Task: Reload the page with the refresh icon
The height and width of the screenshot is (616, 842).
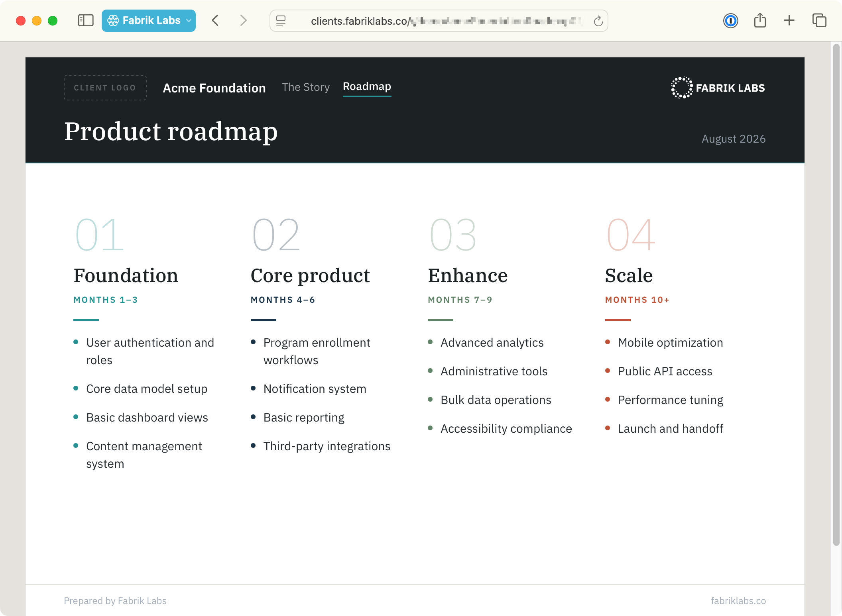Action: pos(598,21)
